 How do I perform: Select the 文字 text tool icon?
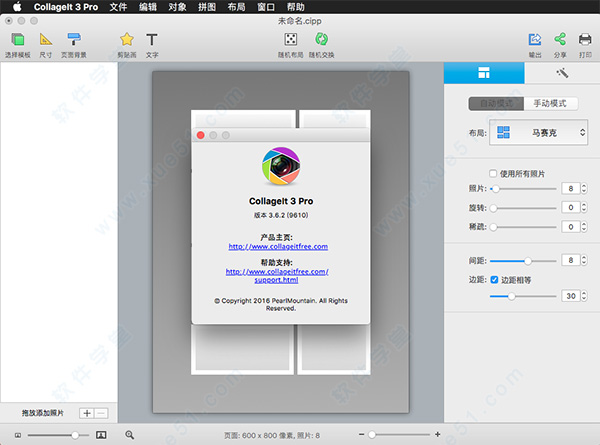pos(152,40)
